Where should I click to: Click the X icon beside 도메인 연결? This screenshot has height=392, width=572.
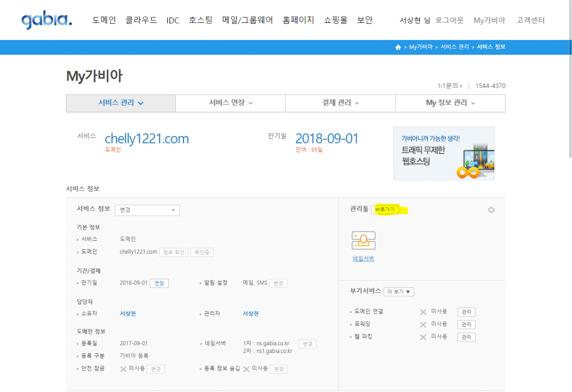pyautogui.click(x=423, y=312)
